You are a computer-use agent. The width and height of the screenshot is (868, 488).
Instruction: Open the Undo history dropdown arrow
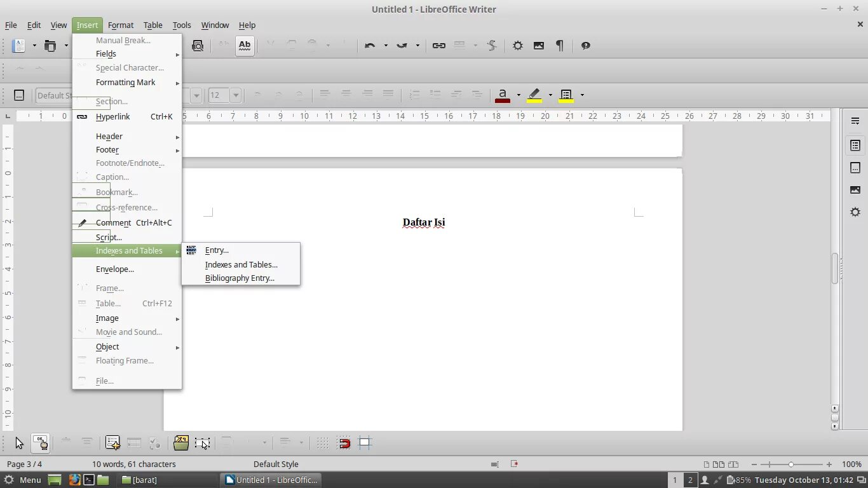[x=385, y=46]
